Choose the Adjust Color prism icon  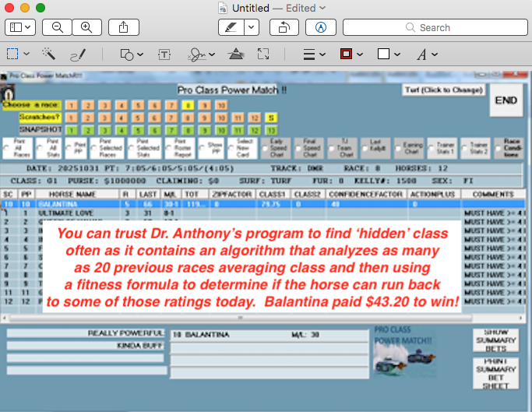(235, 55)
